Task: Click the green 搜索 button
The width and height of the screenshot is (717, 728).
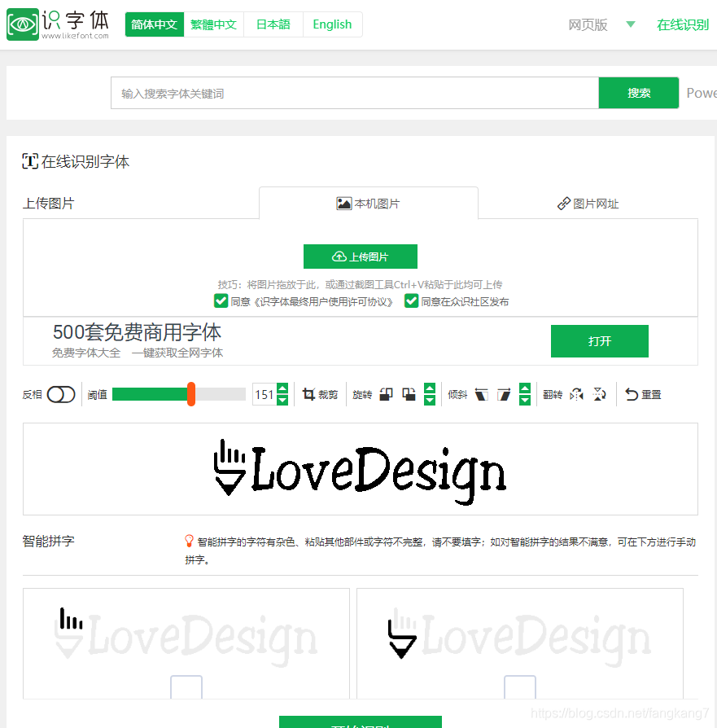Action: 639,94
